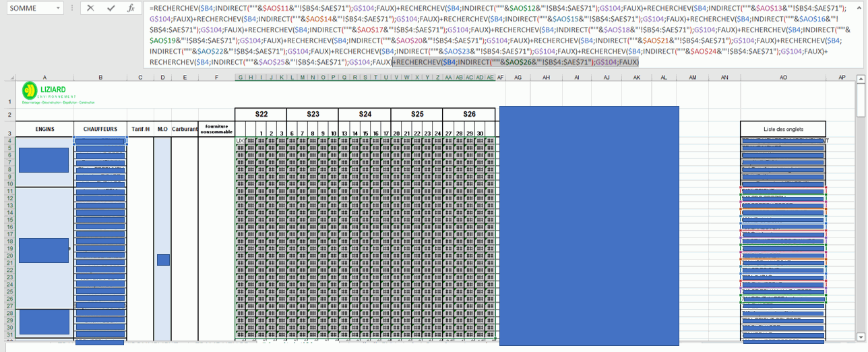Click the Liste des onglets cell

(x=783, y=129)
